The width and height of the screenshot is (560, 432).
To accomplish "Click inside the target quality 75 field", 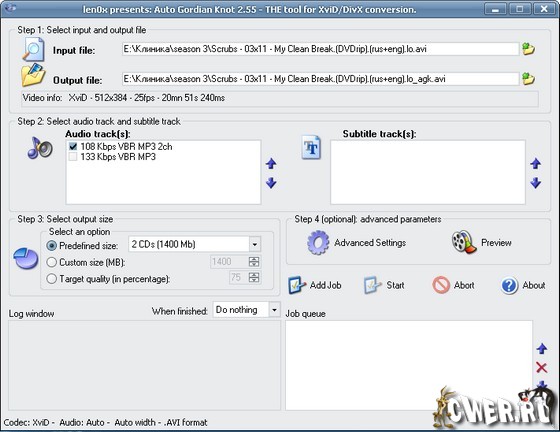I will 238,277.
